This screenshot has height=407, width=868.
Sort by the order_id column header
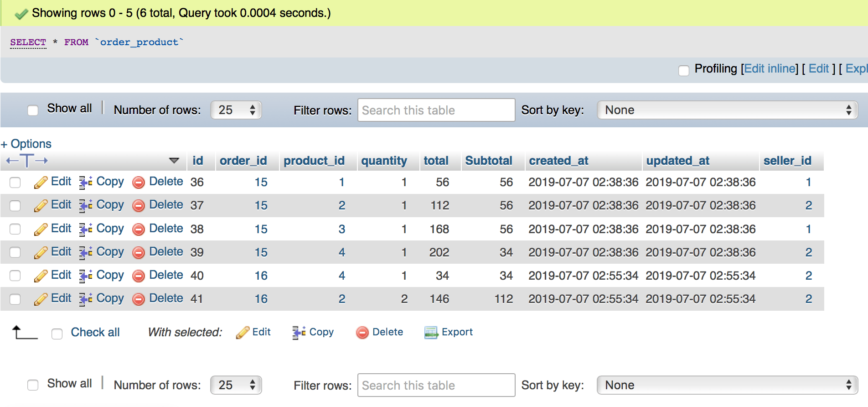[243, 161]
